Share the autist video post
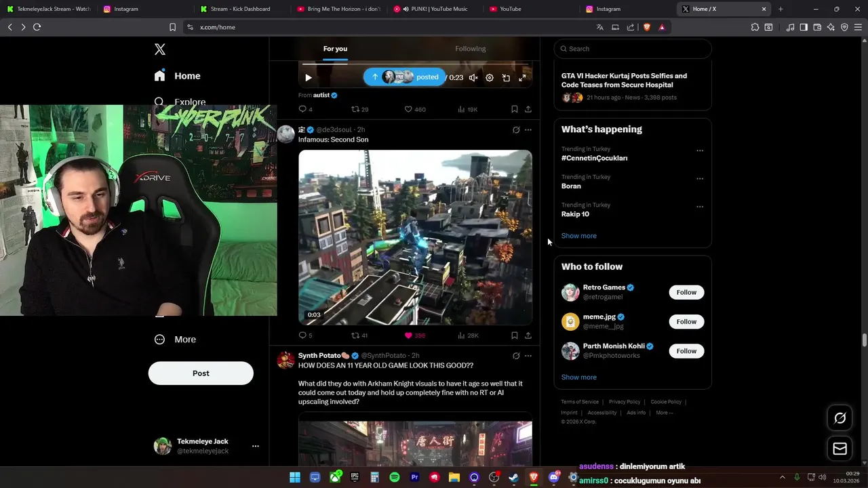This screenshot has width=868, height=488. (x=528, y=109)
